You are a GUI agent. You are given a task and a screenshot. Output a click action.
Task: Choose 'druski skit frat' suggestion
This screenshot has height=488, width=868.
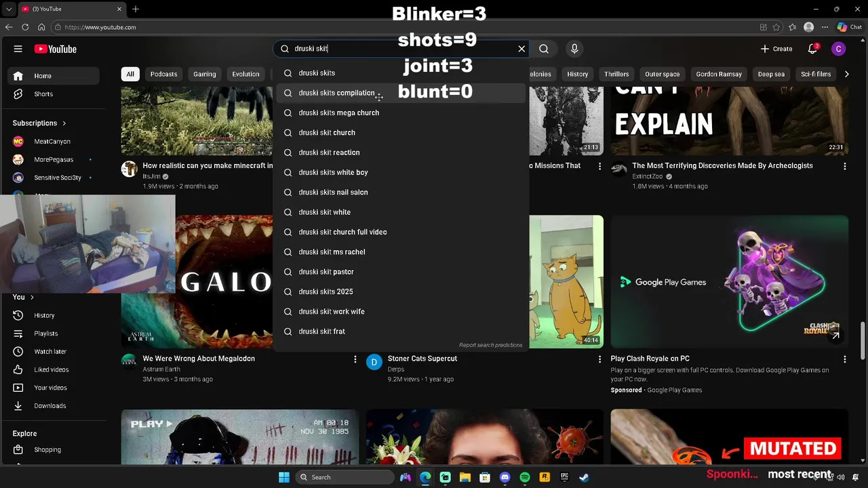[x=401, y=331]
